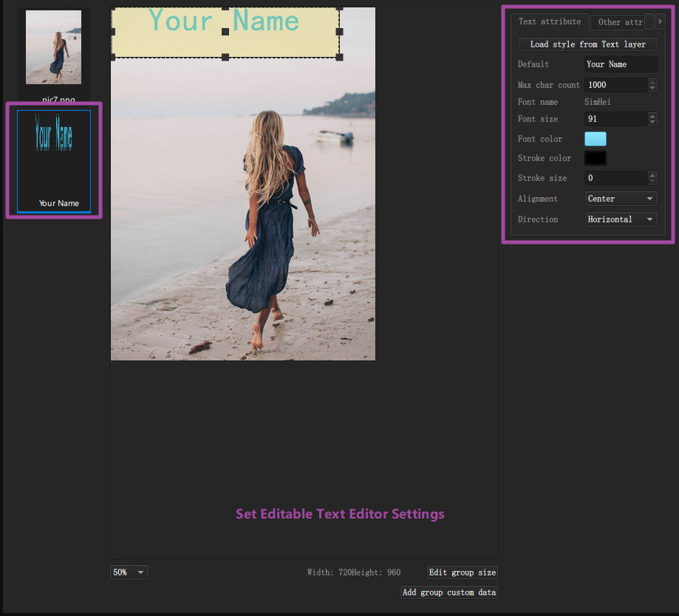Viewport: 679px width, 616px height.
Task: Focus the Default text input field
Action: click(x=621, y=64)
